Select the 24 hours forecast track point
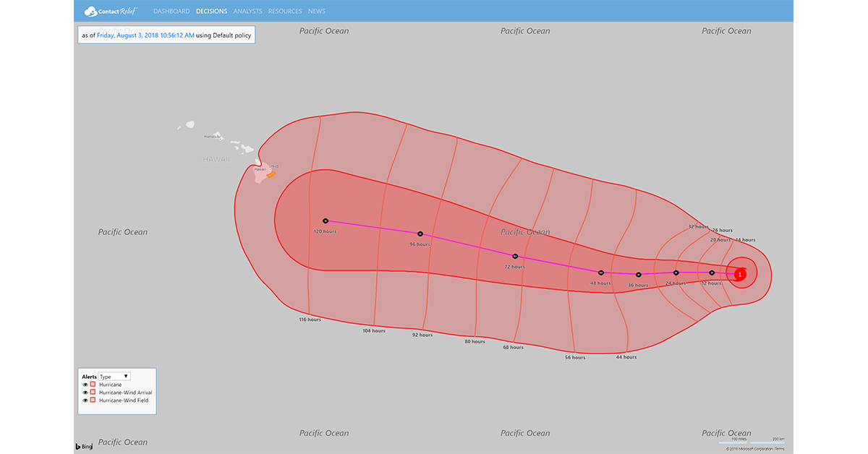The height and width of the screenshot is (454, 868). point(676,273)
